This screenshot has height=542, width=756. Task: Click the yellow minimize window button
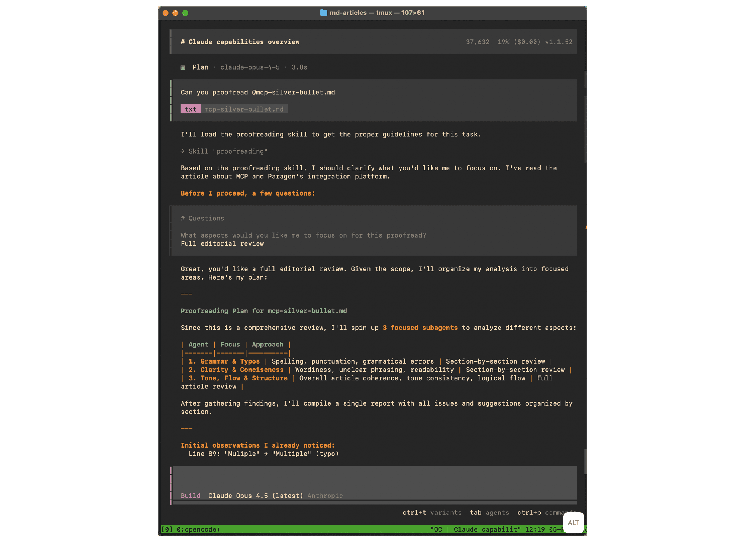click(175, 13)
